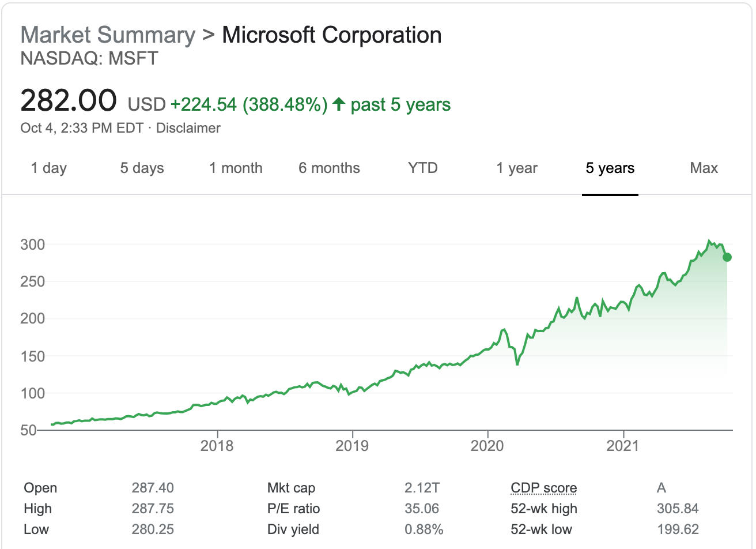Click the 5 years tab
Screen dimensions: 756x549
[x=610, y=168]
